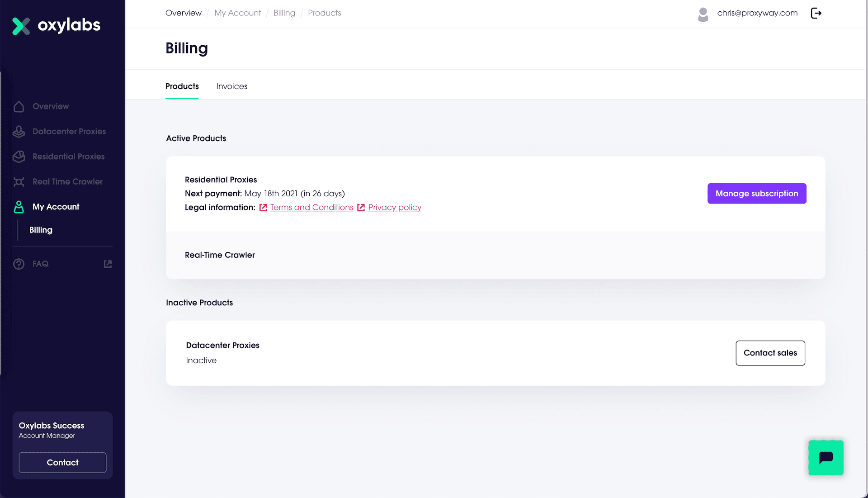This screenshot has height=498, width=868.
Task: Switch to the Products tab
Action: (x=182, y=86)
